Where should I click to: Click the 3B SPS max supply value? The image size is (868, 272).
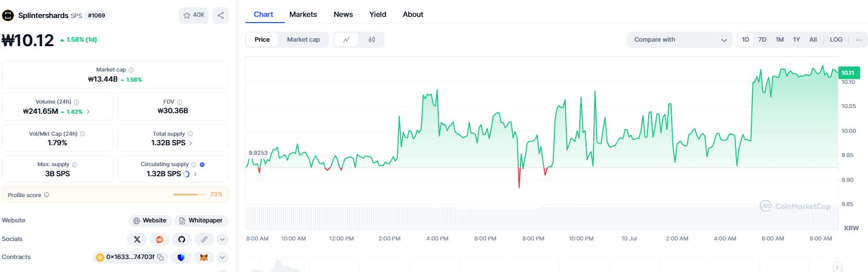(58, 174)
